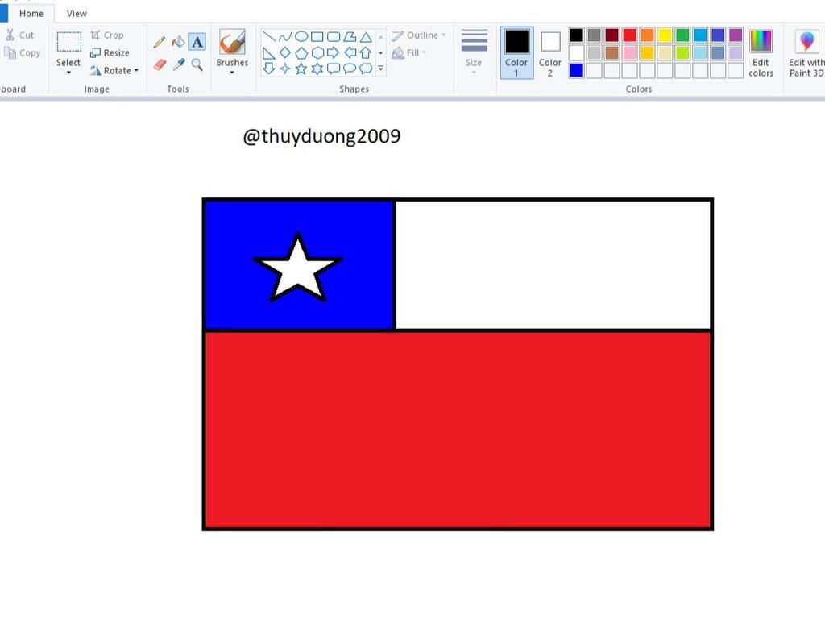Pick the red palette swatch
Viewport: 825px width, 644px height.
(630, 35)
